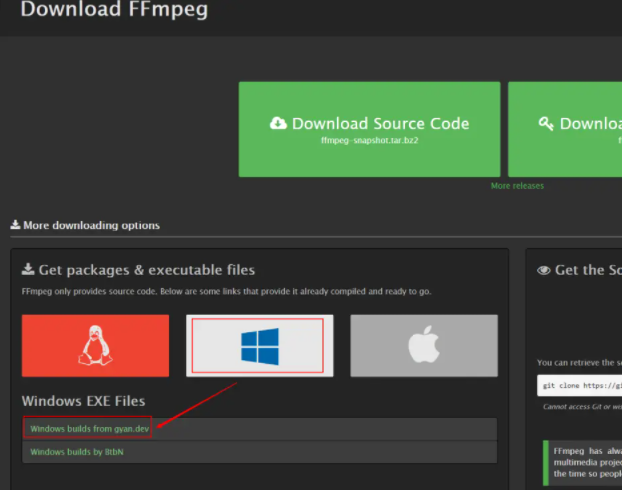Click the eye icon beside Get the Sources
Screen dimensions: 622x490
(x=544, y=270)
